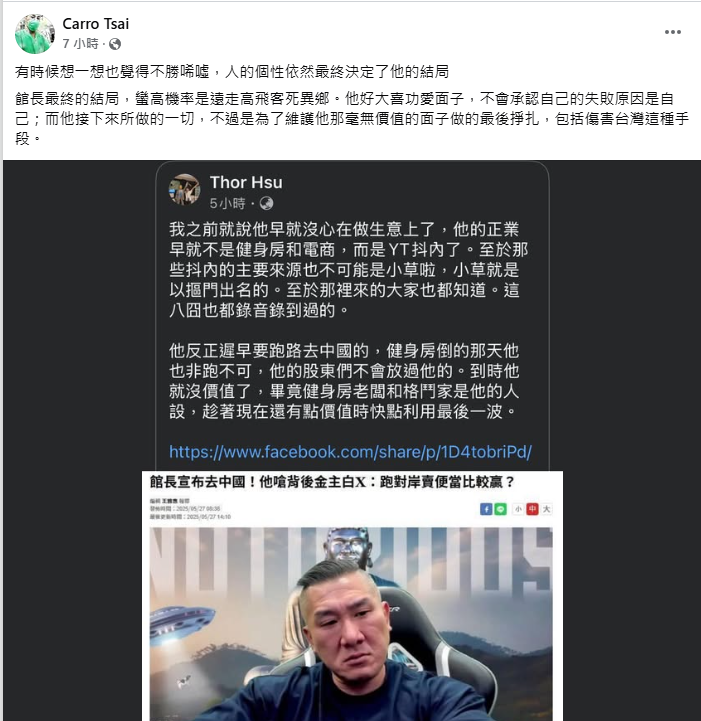701x721 pixels.
Task: Select the large 大 font size option
Action: 547,509
